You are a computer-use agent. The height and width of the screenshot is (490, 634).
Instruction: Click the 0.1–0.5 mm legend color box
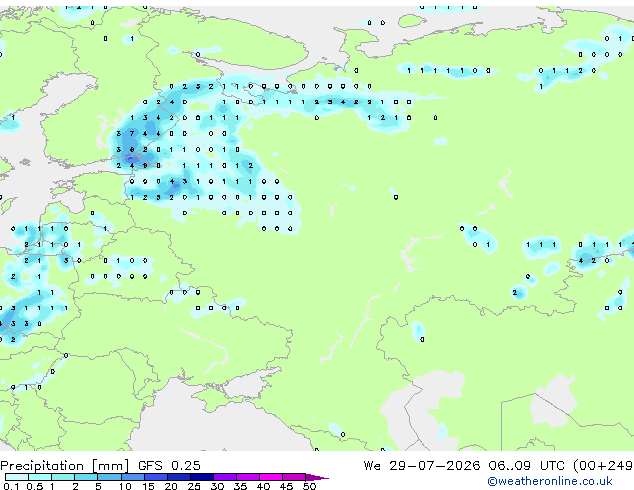click(x=17, y=477)
